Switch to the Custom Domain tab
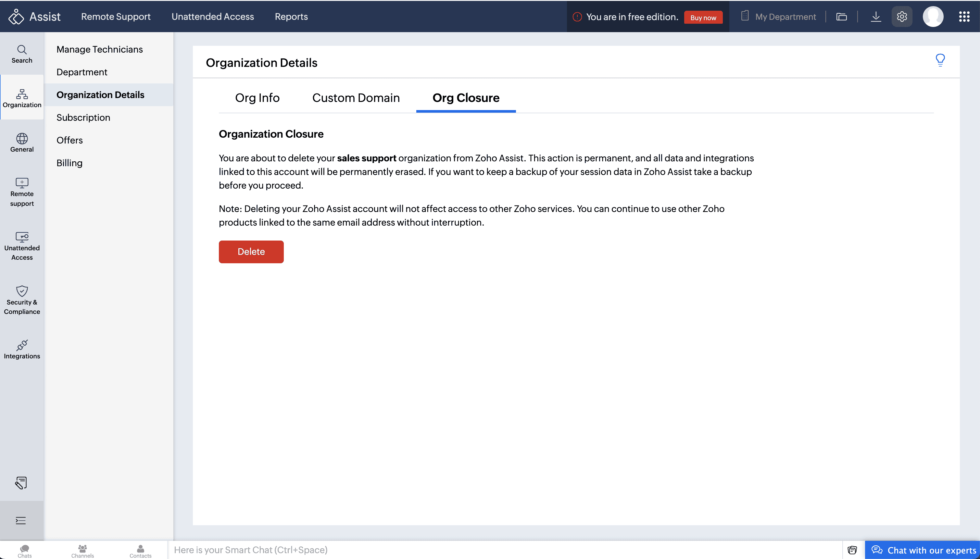The image size is (980, 559). tap(356, 98)
